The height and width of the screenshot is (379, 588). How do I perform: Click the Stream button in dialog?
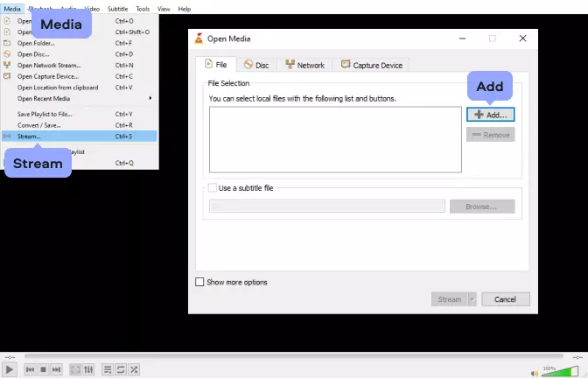point(449,299)
